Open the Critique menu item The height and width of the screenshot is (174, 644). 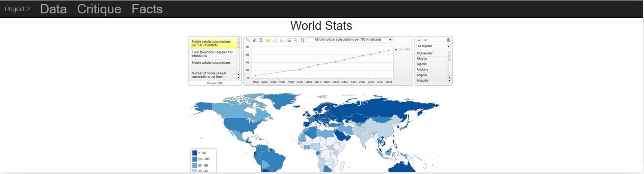click(99, 9)
